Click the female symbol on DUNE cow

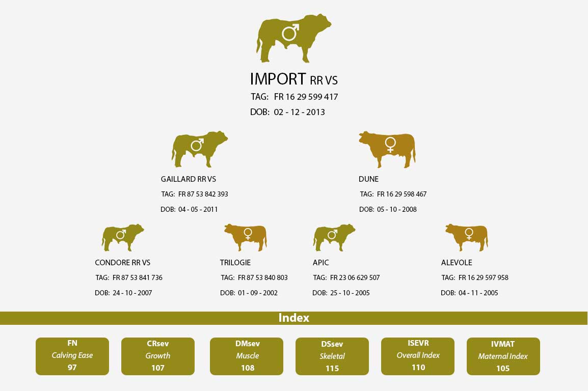(x=390, y=145)
